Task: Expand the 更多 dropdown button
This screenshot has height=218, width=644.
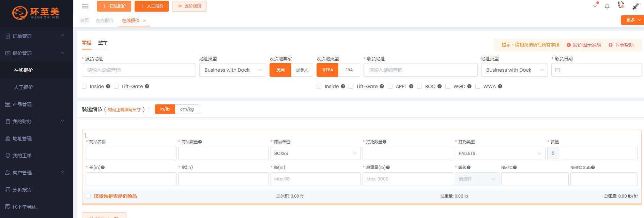Action: [632, 20]
